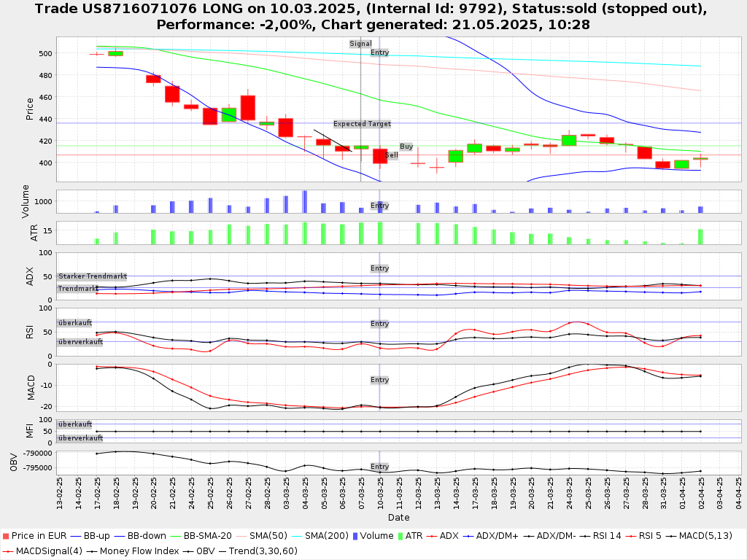Click the überkauft label in the RSI panel
This screenshot has height=560, width=747.
(x=75, y=322)
